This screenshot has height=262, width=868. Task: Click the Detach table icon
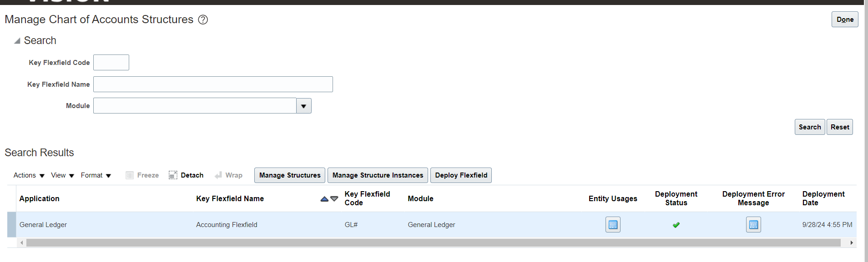tap(173, 175)
